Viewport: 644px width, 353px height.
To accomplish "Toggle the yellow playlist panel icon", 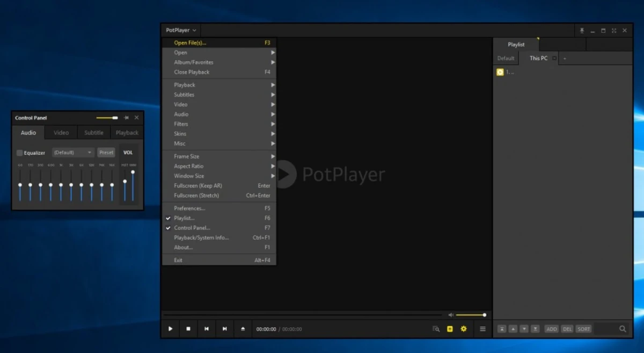I will tap(450, 329).
